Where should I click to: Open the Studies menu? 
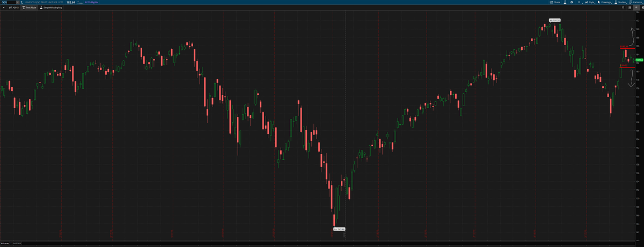[x=620, y=2]
